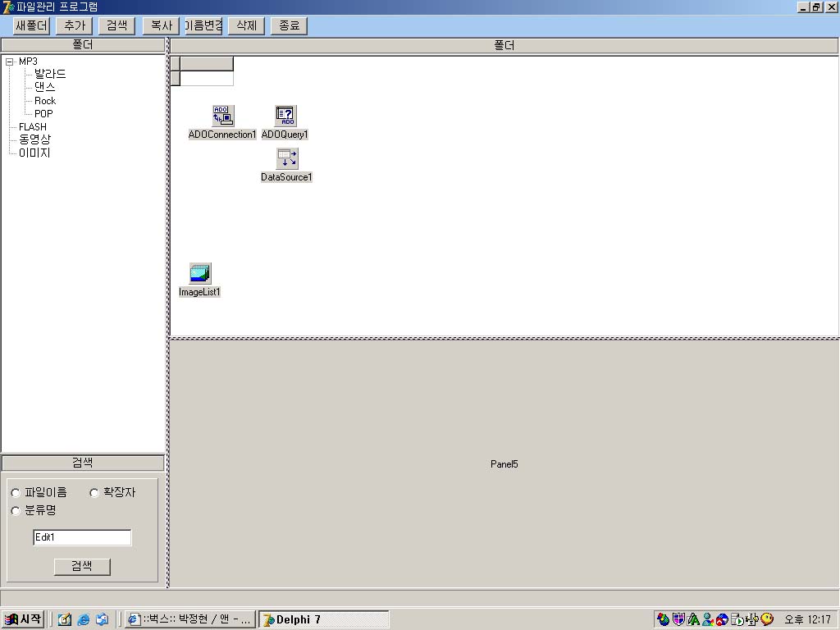
Task: Click the Delphi icon in title bar
Action: pos(7,7)
